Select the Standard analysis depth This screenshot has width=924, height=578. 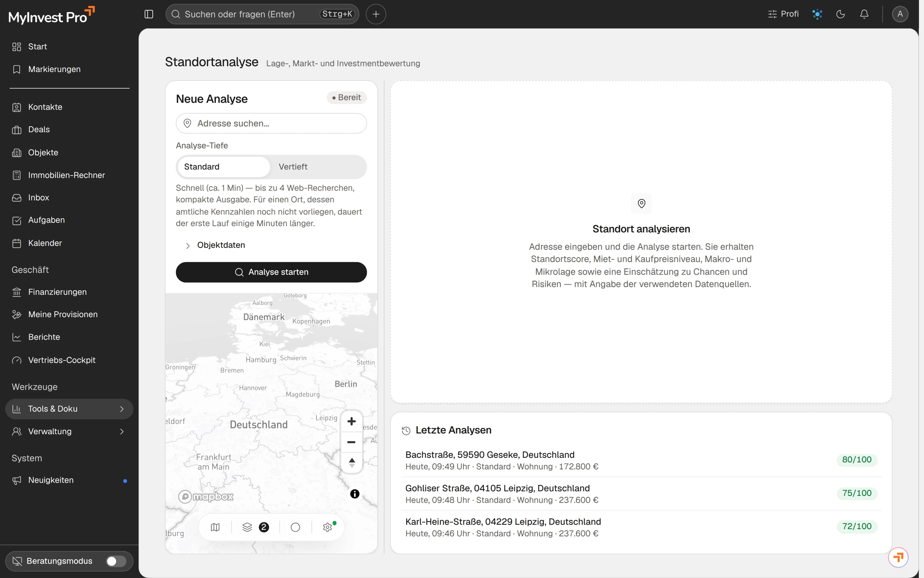coord(224,167)
